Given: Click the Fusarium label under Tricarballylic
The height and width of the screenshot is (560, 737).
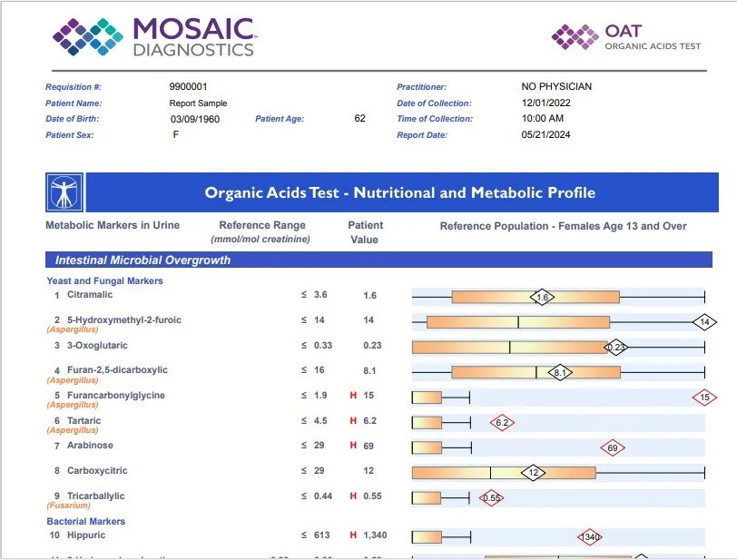Looking at the screenshot, I should 69,506.
